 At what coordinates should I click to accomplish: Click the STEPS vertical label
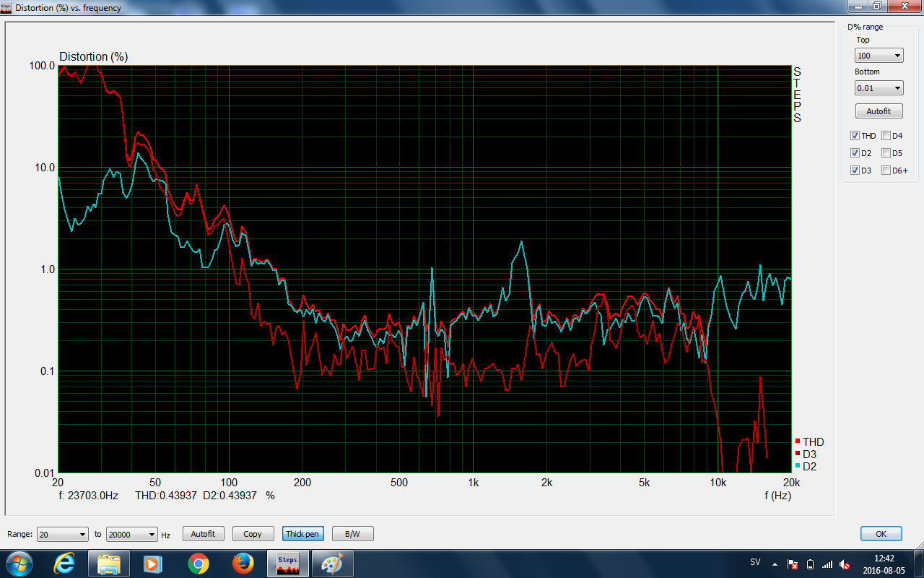point(797,95)
